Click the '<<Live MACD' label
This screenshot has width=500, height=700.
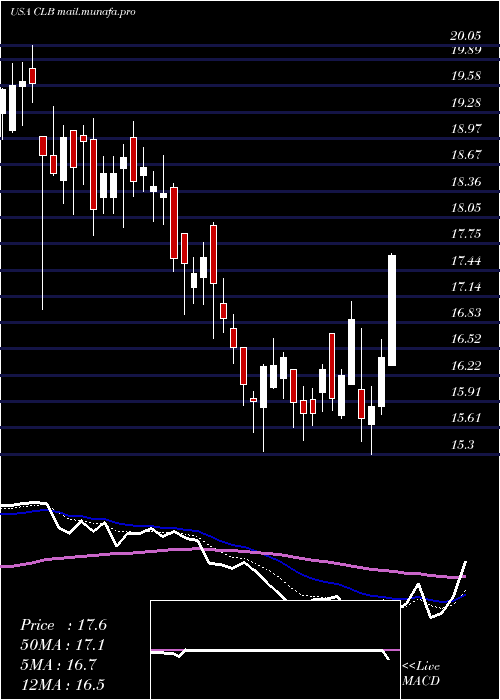tap(421, 674)
